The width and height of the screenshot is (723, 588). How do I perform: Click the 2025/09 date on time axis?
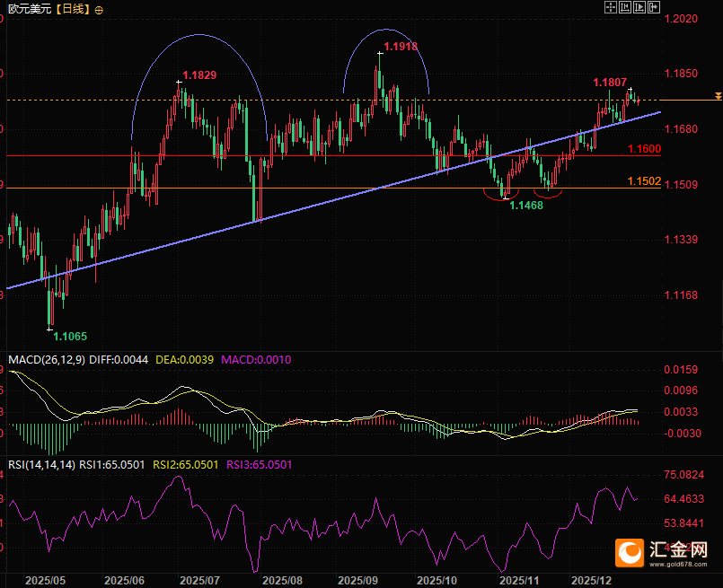click(x=357, y=581)
